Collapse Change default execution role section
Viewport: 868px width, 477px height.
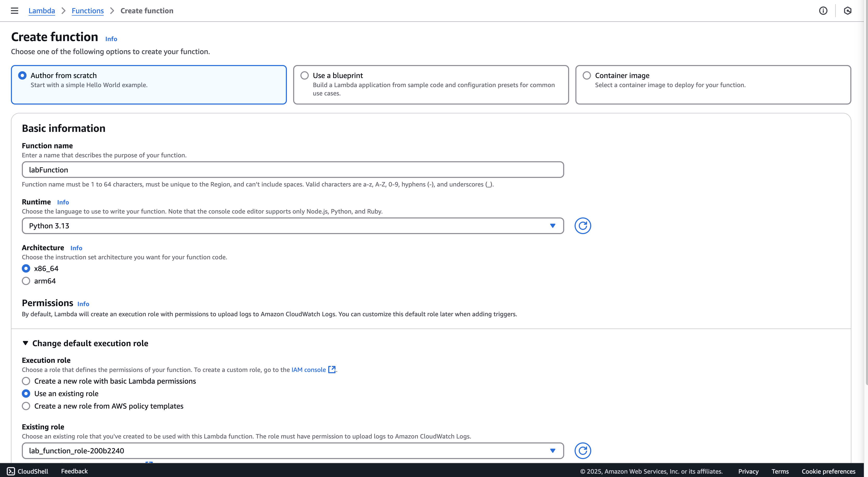pos(85,343)
